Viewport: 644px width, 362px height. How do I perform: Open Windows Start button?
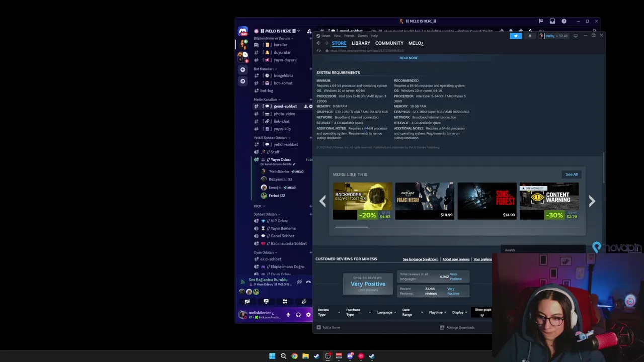[x=272, y=356]
